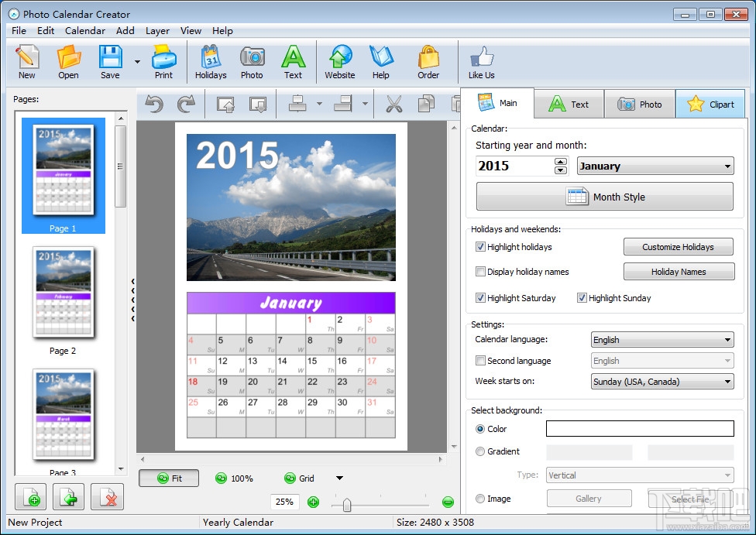Click the Month Style button
Viewport: 756px width, 535px height.
pyautogui.click(x=604, y=197)
